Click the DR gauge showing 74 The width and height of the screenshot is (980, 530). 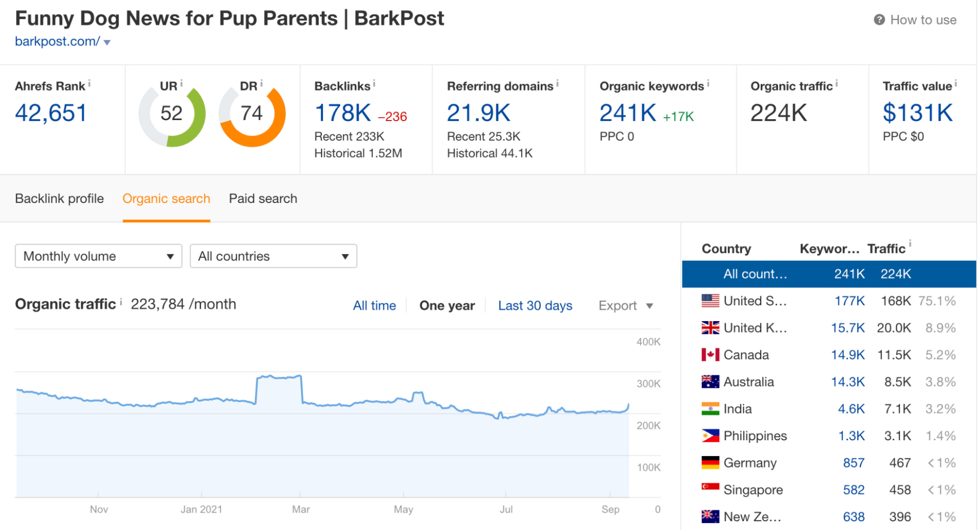(x=252, y=113)
